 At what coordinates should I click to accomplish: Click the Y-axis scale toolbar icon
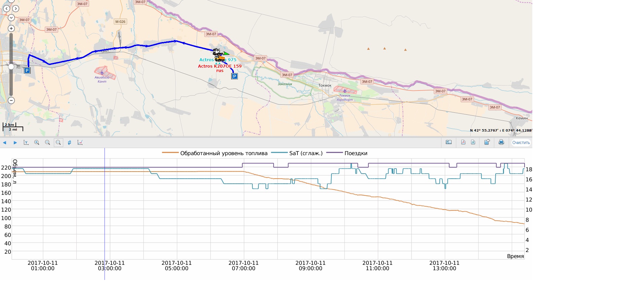click(26, 143)
